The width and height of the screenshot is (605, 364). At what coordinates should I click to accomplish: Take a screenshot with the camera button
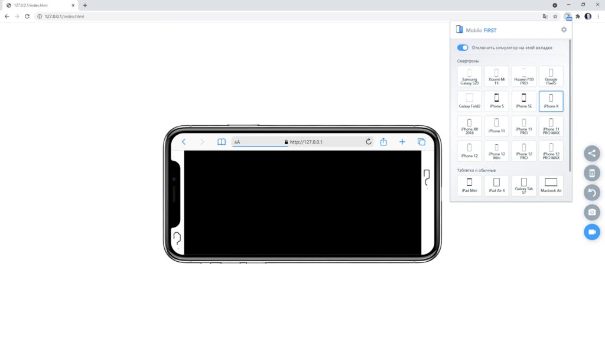point(592,212)
